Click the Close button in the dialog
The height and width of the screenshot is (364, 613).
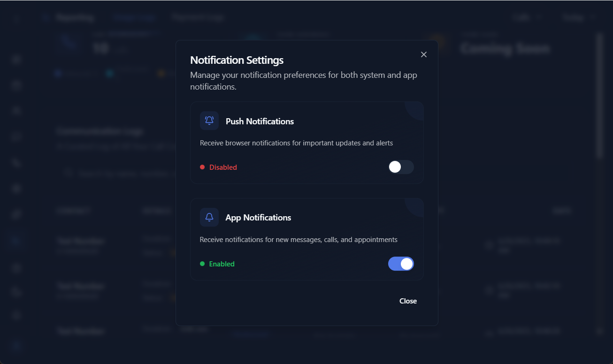(x=408, y=301)
